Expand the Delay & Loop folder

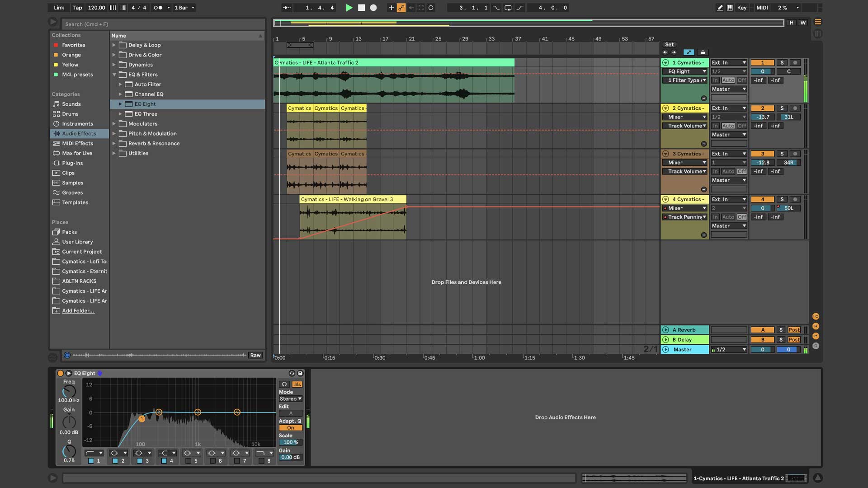point(114,45)
